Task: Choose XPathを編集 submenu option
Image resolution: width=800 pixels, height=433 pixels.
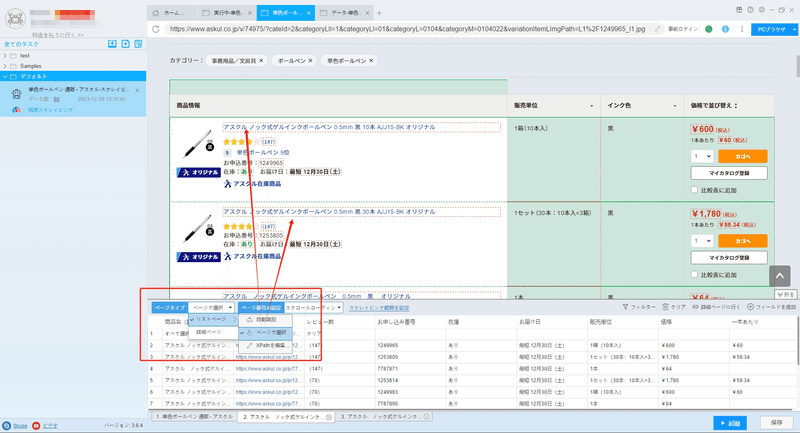Action: (x=265, y=345)
